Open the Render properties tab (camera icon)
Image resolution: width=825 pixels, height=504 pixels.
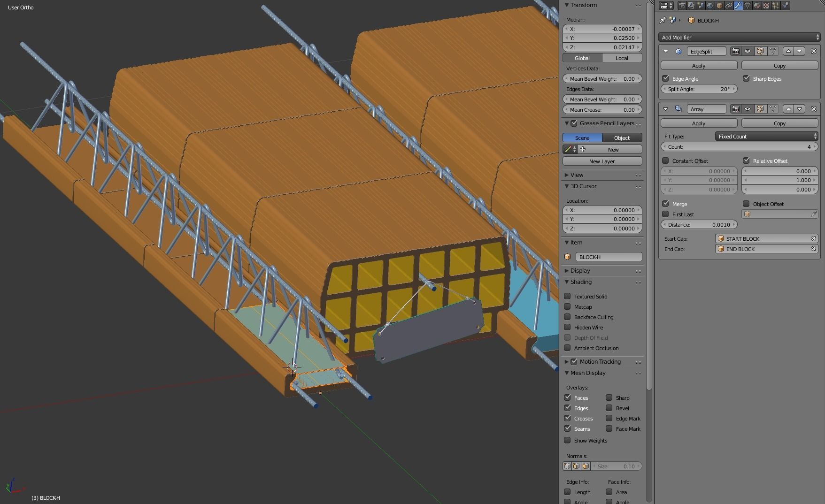coord(682,6)
